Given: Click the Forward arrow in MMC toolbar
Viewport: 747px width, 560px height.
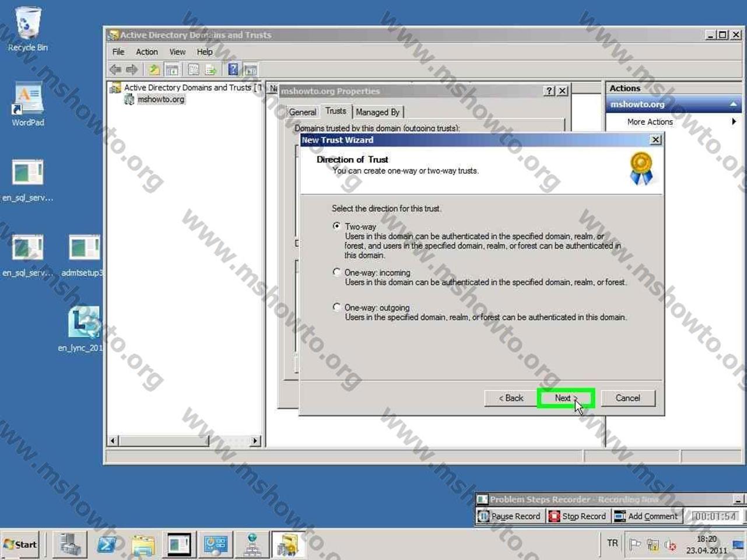Looking at the screenshot, I should (132, 70).
